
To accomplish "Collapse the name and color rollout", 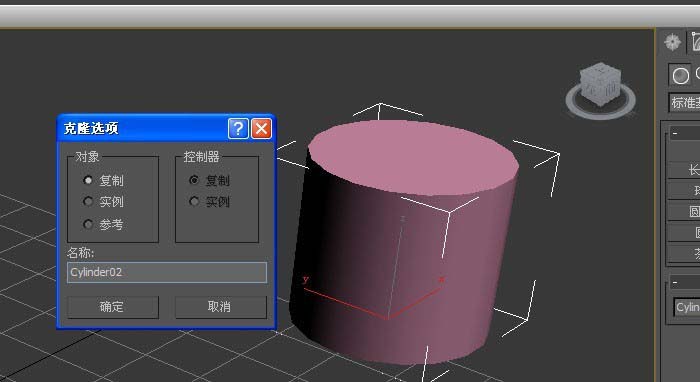I will 684,282.
